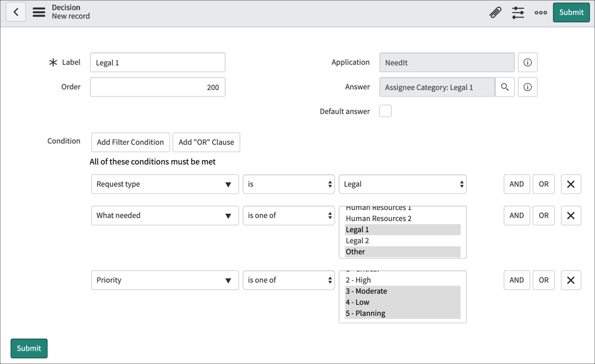
Task: Open the Priority condition field dropdown
Action: tap(164, 280)
